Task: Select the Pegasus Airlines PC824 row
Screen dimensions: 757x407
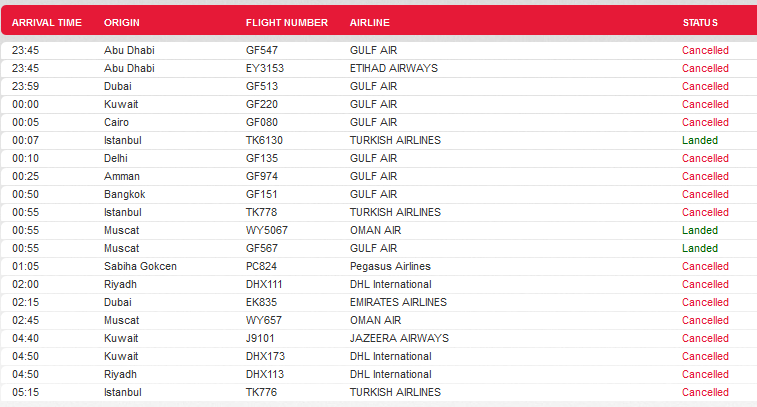Action: coord(378,266)
